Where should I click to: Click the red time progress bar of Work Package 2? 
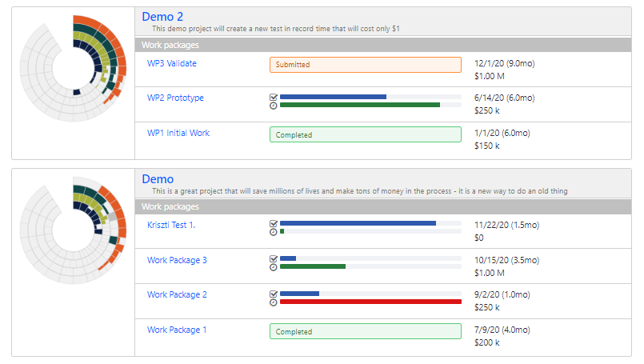coord(370,302)
